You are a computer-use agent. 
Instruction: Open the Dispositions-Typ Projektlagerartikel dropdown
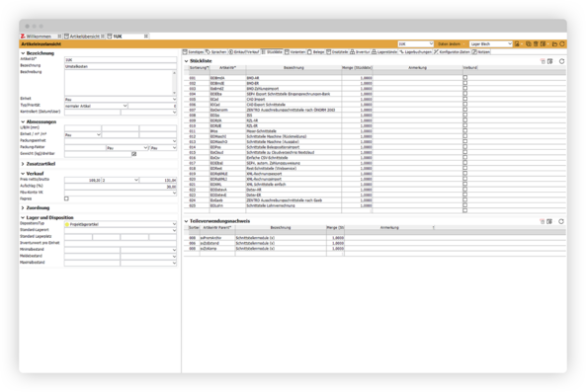(121, 224)
